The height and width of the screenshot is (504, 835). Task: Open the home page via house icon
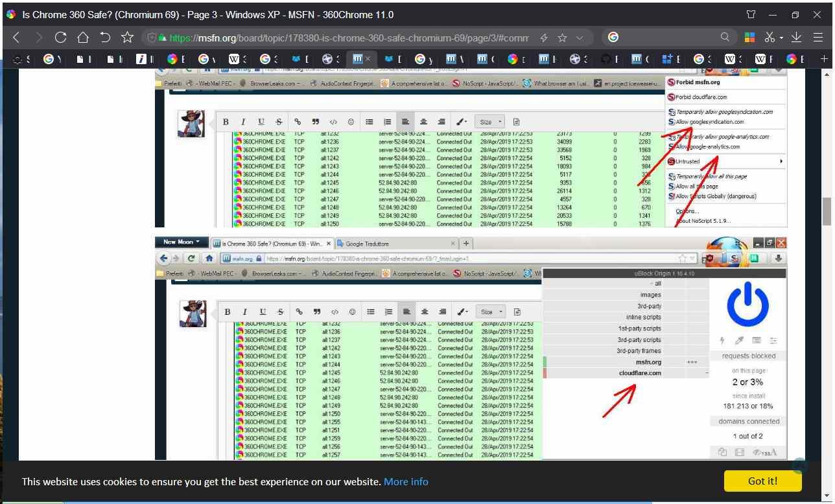tap(83, 38)
